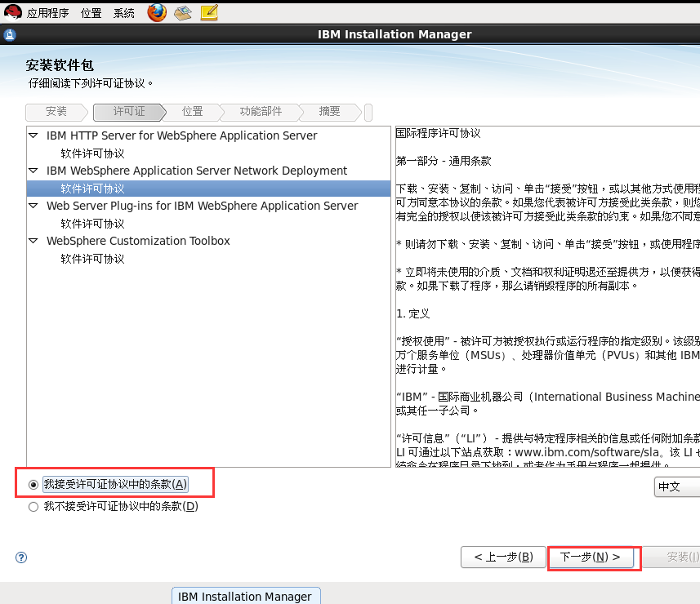
Task: Open the mail client panel icon
Action: point(183,13)
